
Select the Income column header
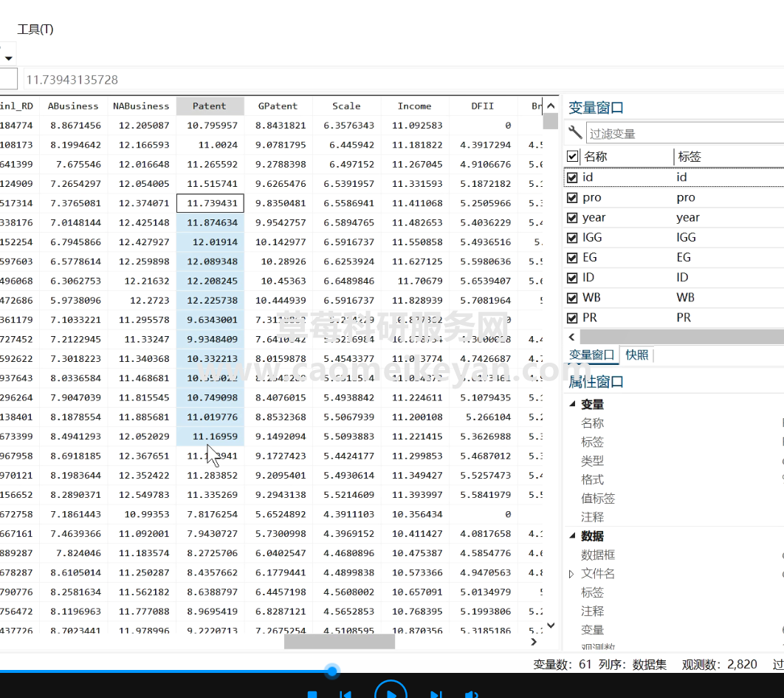coord(414,106)
